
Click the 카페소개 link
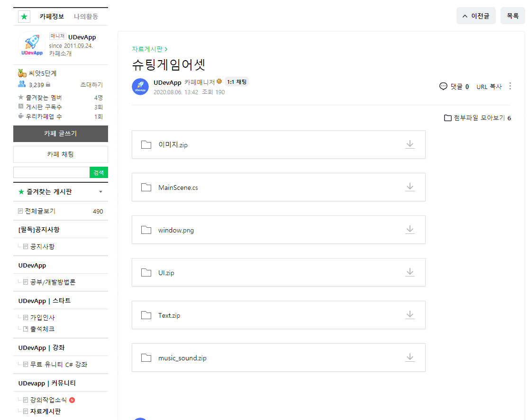click(x=60, y=54)
